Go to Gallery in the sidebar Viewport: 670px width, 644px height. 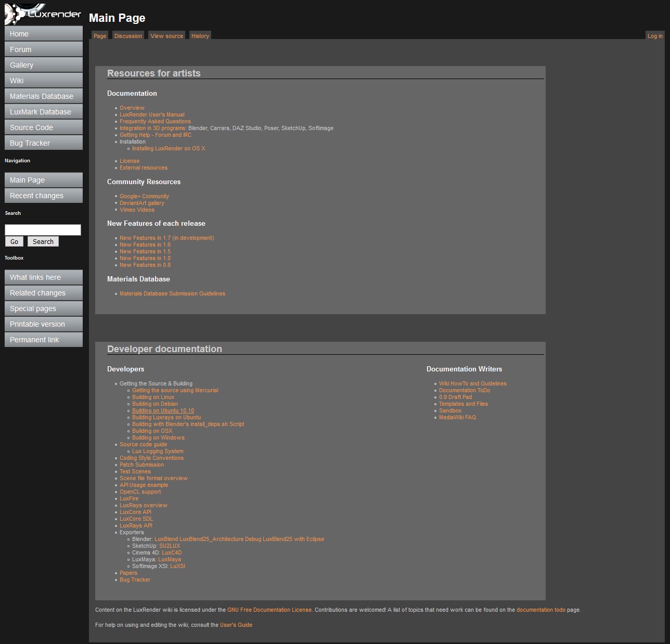click(x=43, y=65)
